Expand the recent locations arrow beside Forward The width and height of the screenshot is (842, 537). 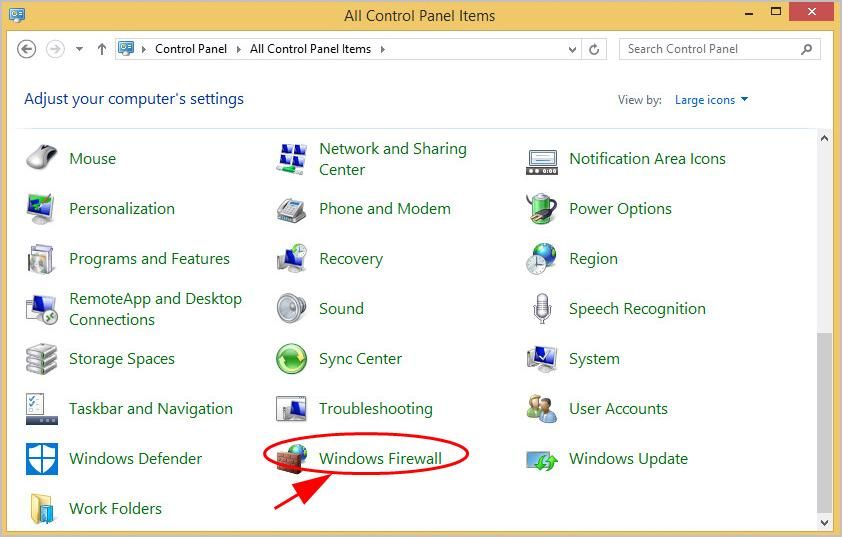tap(79, 49)
